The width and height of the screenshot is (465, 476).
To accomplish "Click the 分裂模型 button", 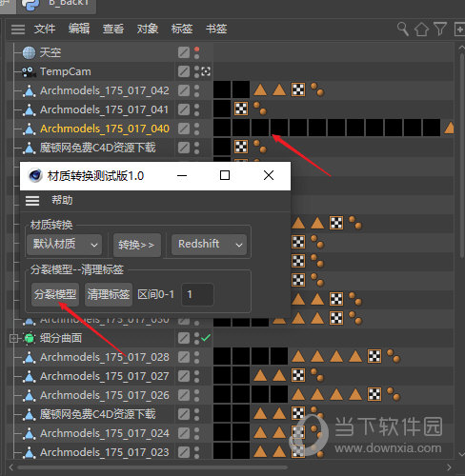I will pos(55,295).
